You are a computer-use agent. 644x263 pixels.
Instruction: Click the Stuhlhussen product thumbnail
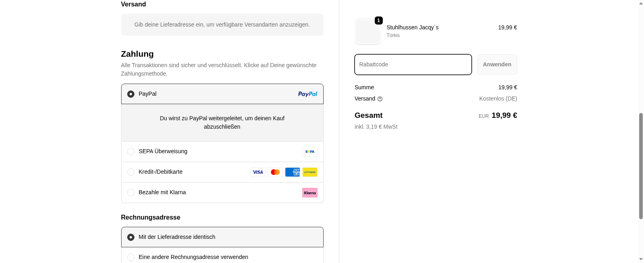coord(367,31)
